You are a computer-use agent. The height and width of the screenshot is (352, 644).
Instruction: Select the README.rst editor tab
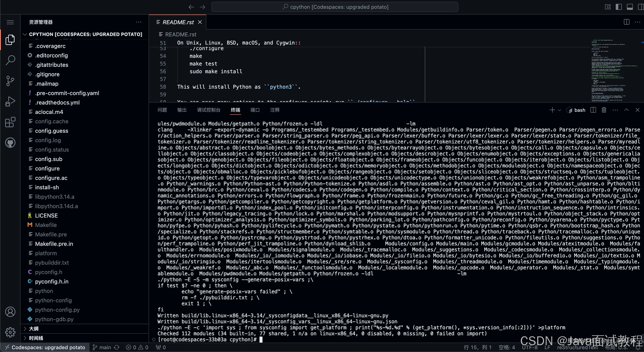coord(177,22)
